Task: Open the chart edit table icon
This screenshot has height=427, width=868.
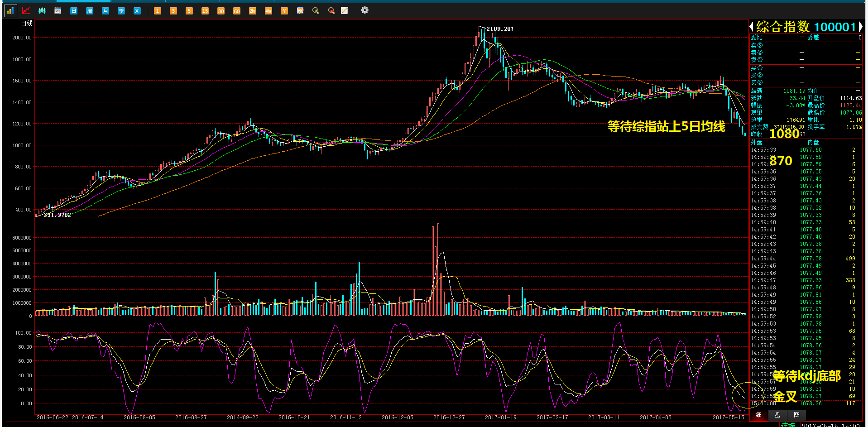Action: click(300, 11)
